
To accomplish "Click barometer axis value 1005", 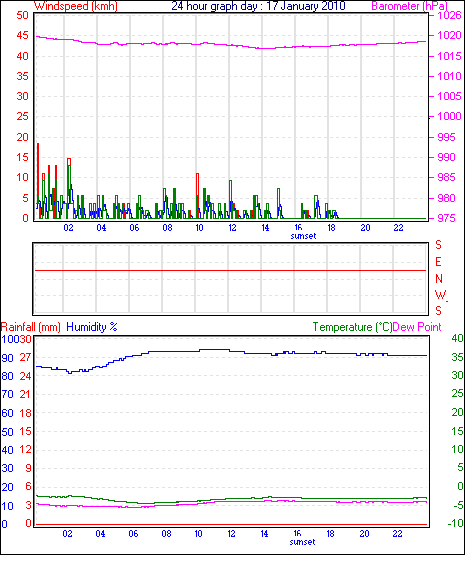I will (449, 96).
